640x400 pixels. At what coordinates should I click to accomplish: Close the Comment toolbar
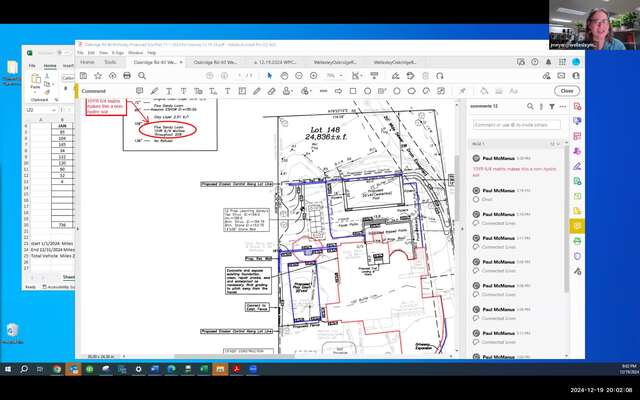pos(567,91)
